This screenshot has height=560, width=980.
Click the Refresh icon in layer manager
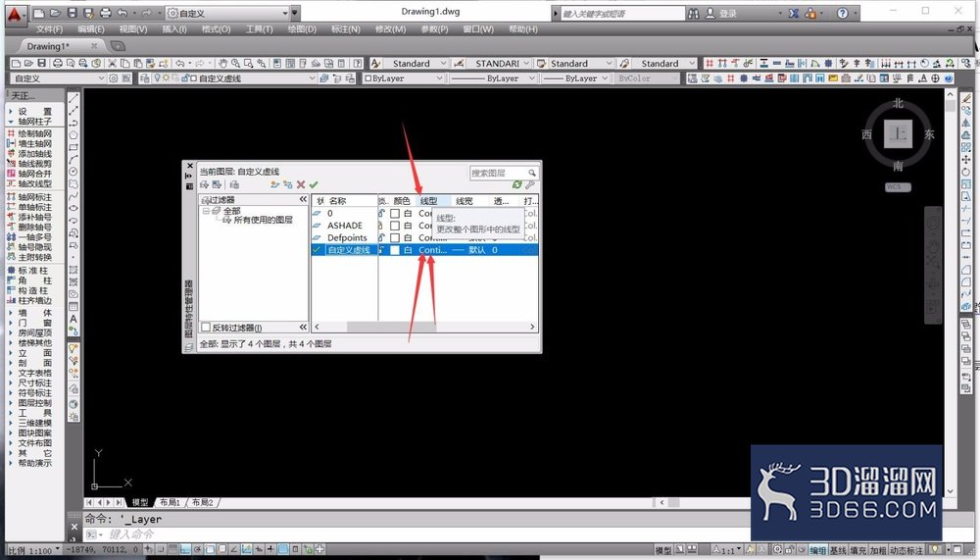click(x=516, y=184)
